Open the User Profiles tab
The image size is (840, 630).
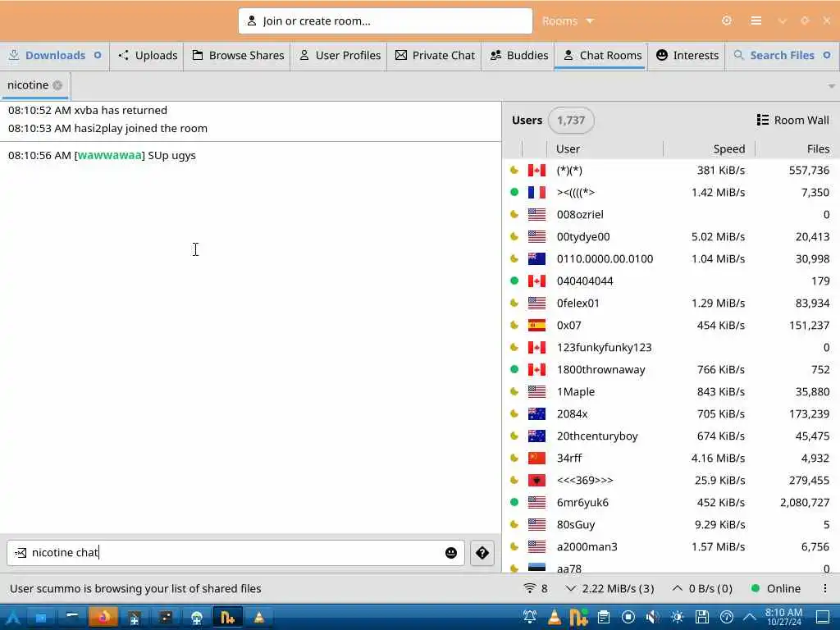(339, 56)
